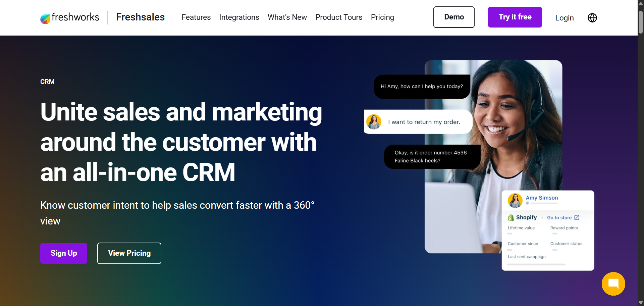This screenshot has width=644, height=306.
Task: Click the View Pricing button
Action: (x=129, y=253)
